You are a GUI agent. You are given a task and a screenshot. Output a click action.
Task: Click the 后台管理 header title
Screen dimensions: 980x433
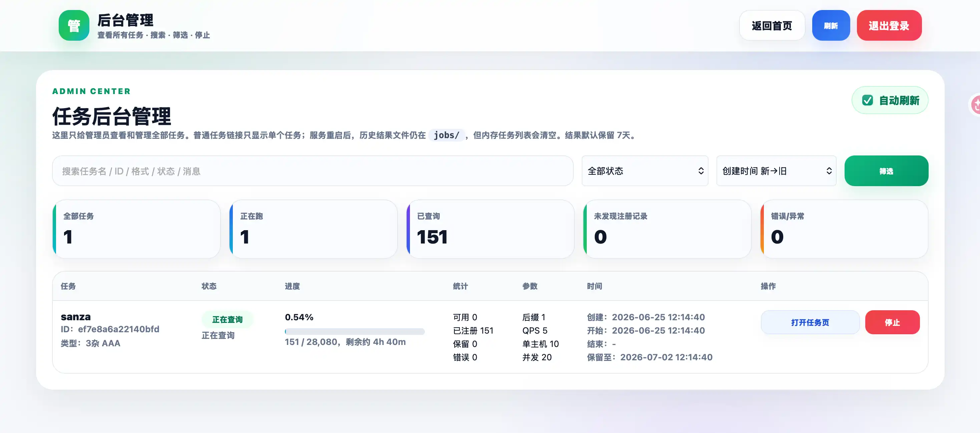coord(125,20)
